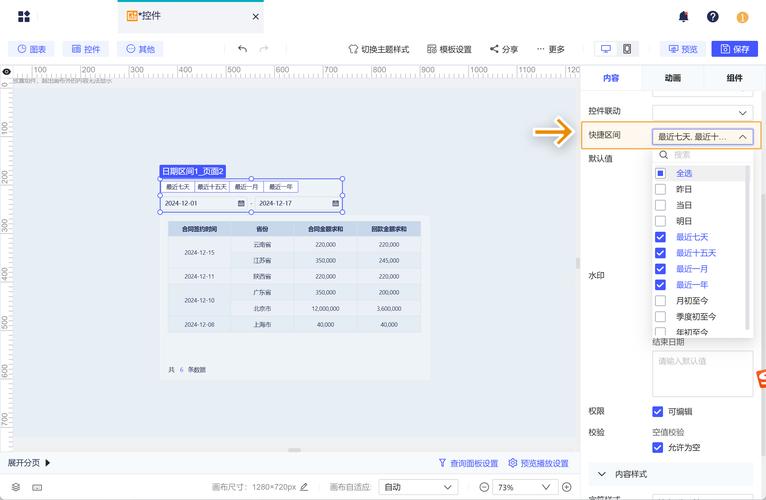Close the 控件 document tab
The image size is (766, 500).
[255, 17]
